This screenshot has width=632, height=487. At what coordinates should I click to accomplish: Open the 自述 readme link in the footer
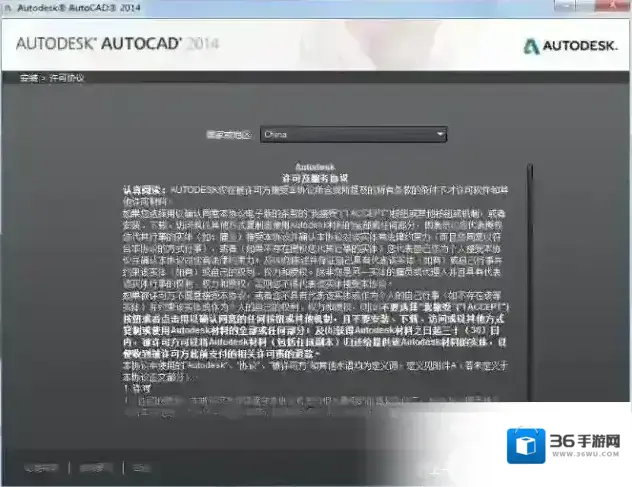coord(141,468)
